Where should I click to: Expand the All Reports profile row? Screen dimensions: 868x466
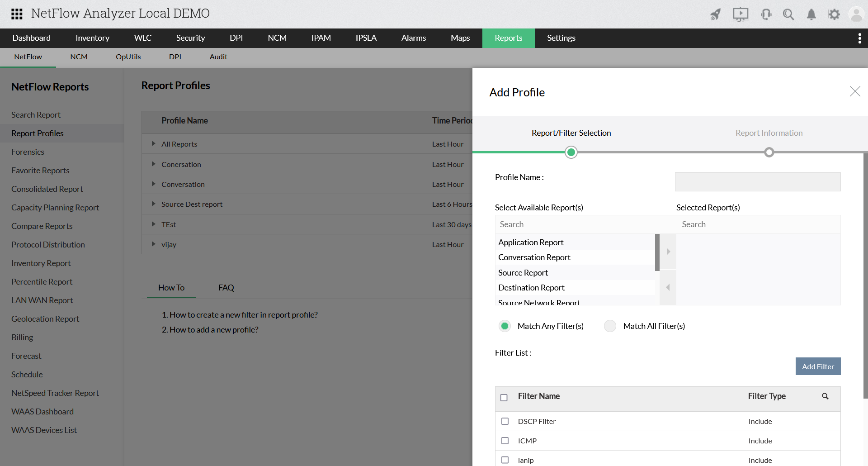(x=153, y=144)
